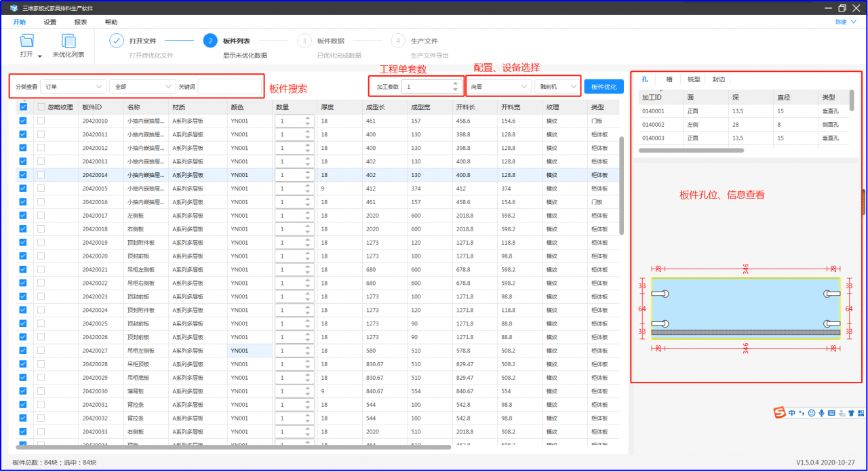Click the app logo in the title bar

(x=13, y=8)
